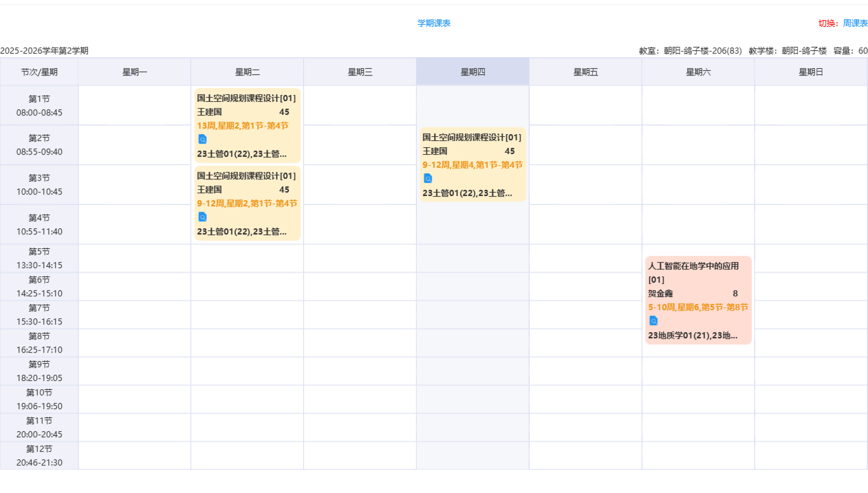Image resolution: width=868 pixels, height=493 pixels.
Task: Select the 星期四 column header
Action: click(x=473, y=72)
